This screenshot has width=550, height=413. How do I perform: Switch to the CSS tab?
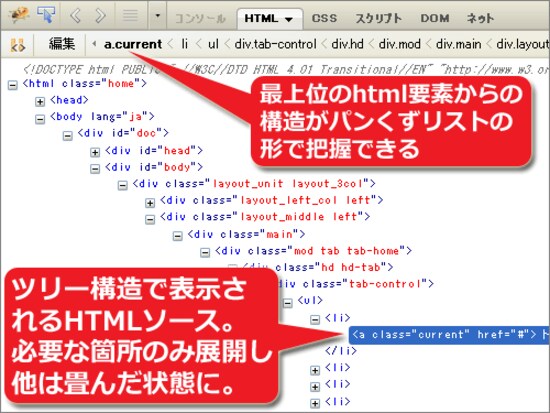pyautogui.click(x=324, y=18)
